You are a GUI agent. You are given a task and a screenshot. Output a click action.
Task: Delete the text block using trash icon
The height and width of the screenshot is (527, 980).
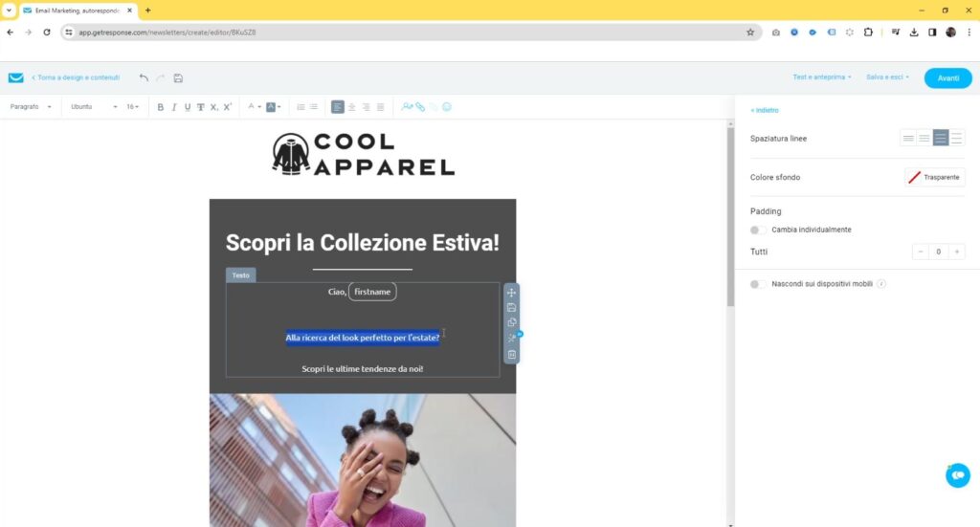click(511, 354)
